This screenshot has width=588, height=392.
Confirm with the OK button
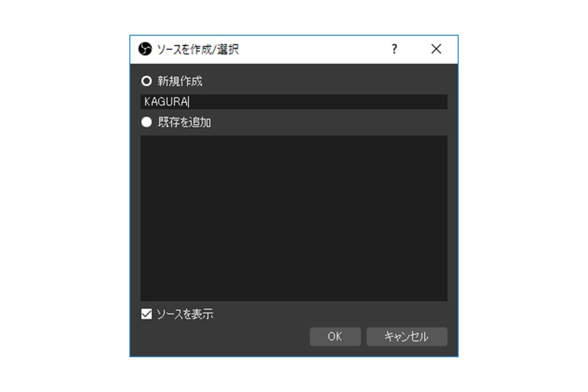pos(335,337)
